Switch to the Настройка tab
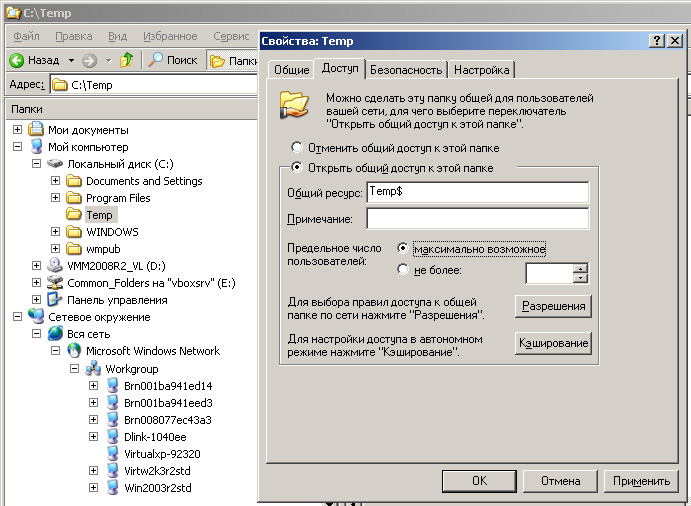Viewport: 691px width, 506px height. click(481, 70)
